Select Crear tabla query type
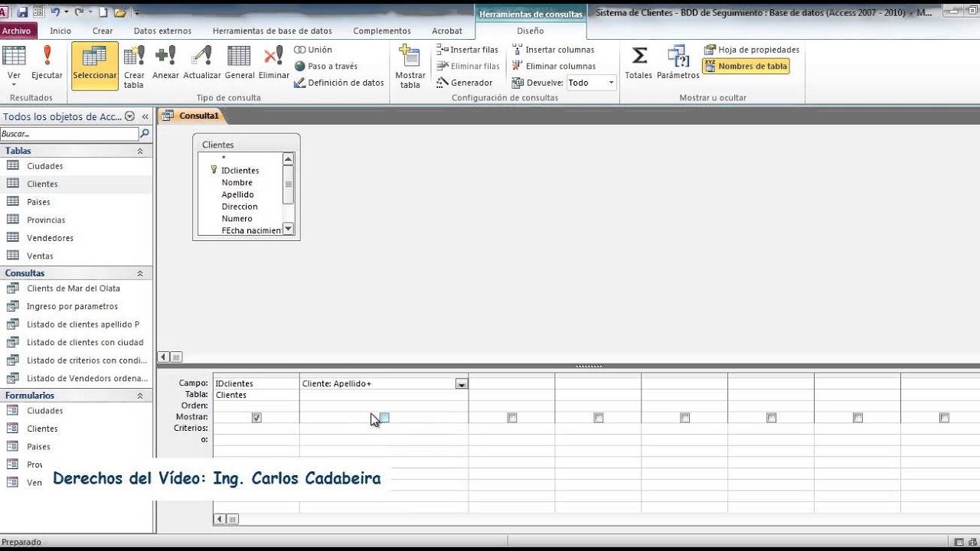 134,66
